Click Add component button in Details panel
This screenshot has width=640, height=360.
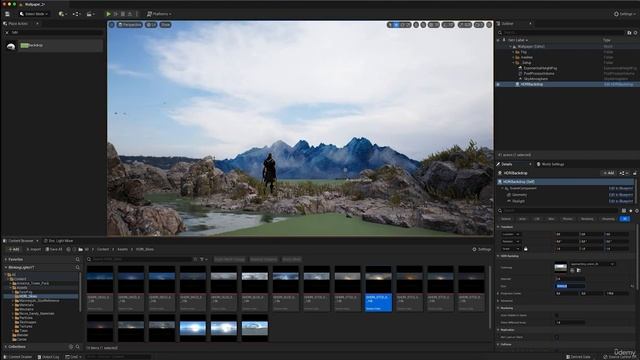pyautogui.click(x=609, y=173)
